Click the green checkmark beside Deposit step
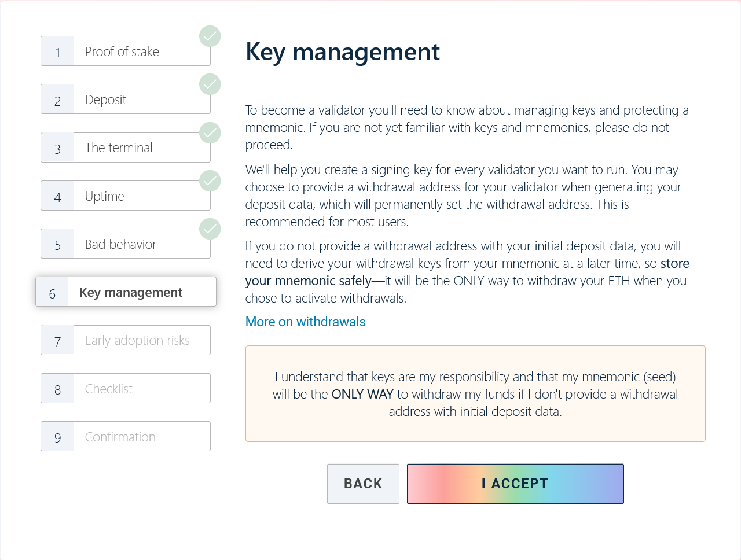Image resolution: width=741 pixels, height=560 pixels. tap(210, 84)
